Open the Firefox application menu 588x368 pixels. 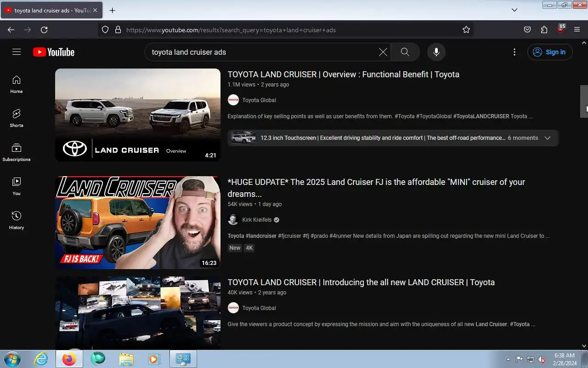577,30
